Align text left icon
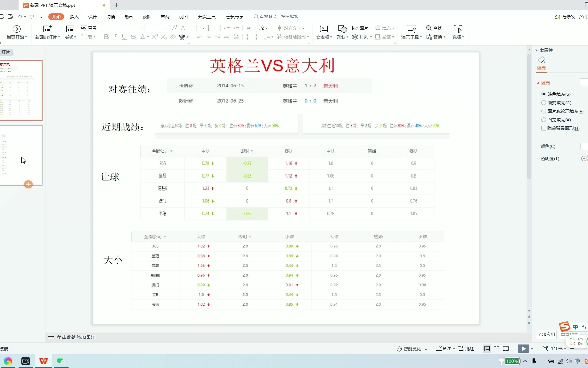 tap(199, 37)
